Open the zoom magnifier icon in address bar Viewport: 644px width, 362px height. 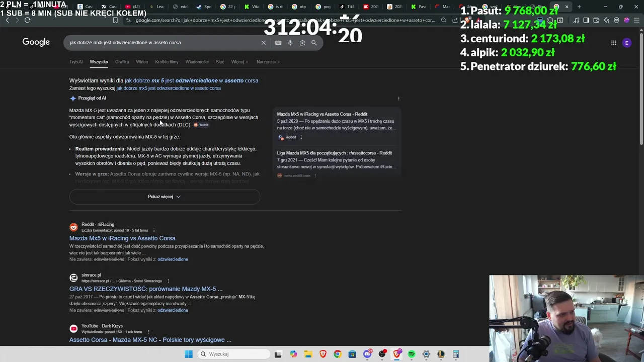(x=444, y=20)
